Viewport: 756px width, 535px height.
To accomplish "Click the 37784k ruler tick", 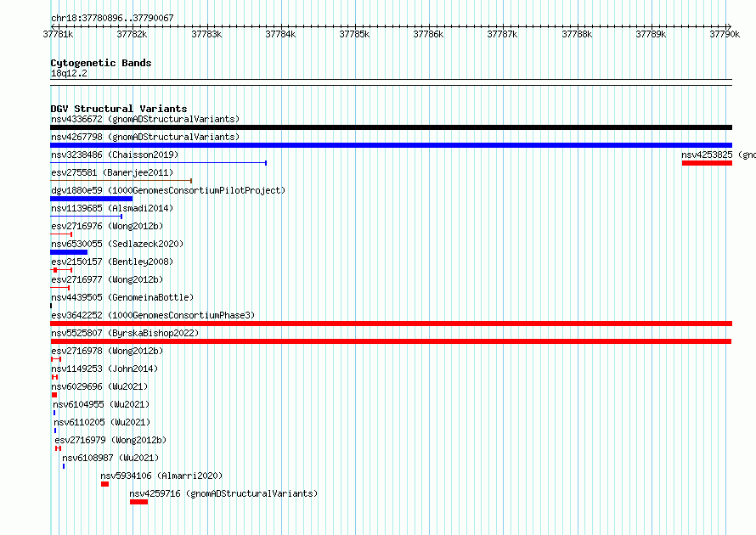I will tap(280, 34).
